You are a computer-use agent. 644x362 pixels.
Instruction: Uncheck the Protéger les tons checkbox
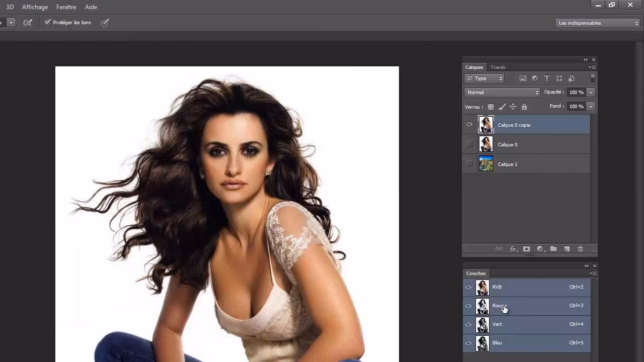tap(48, 22)
